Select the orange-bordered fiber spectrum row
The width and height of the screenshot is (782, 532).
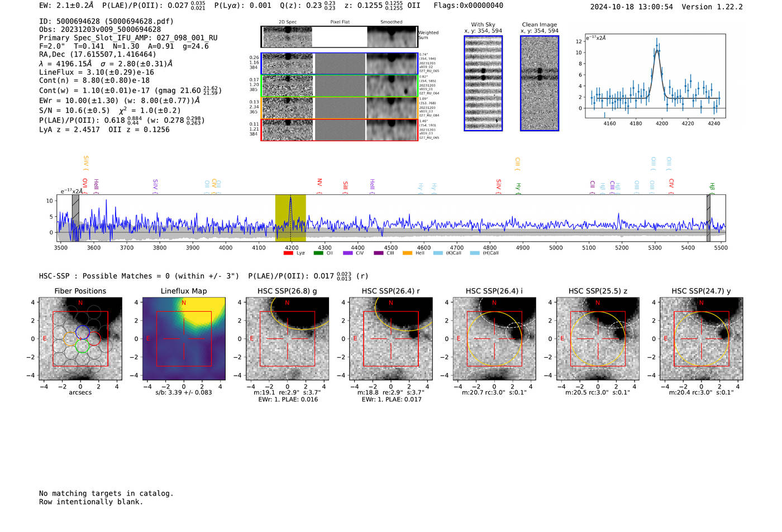pyautogui.click(x=340, y=108)
